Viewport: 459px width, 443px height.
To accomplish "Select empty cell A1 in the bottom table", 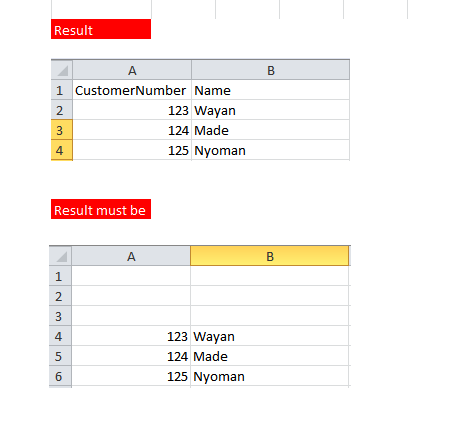I will pos(131,276).
